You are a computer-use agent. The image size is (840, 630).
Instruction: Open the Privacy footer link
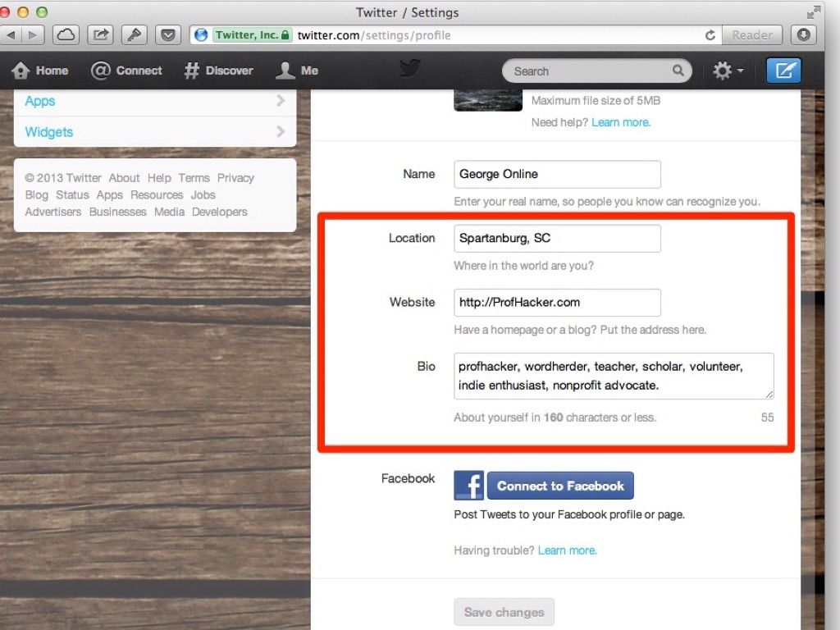[235, 178]
